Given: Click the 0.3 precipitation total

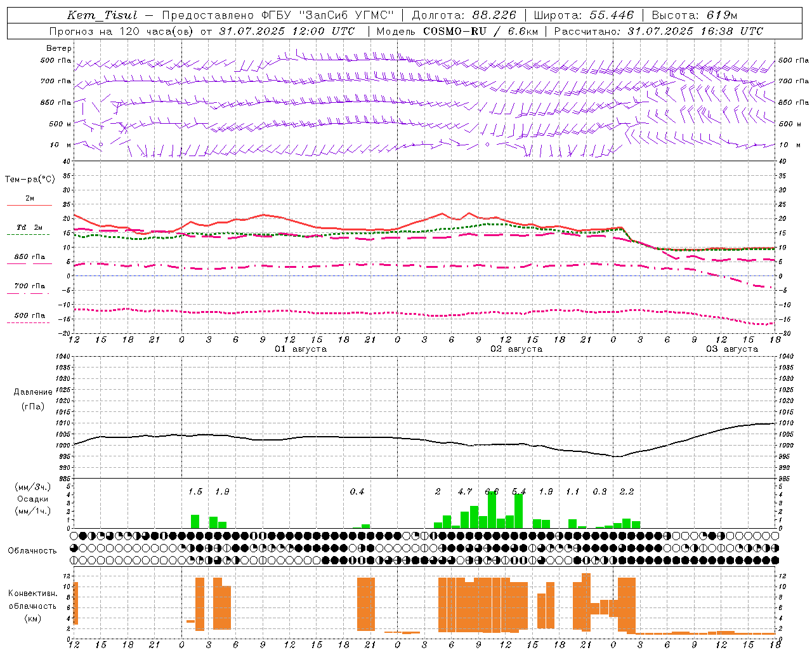Looking at the screenshot, I should [599, 492].
